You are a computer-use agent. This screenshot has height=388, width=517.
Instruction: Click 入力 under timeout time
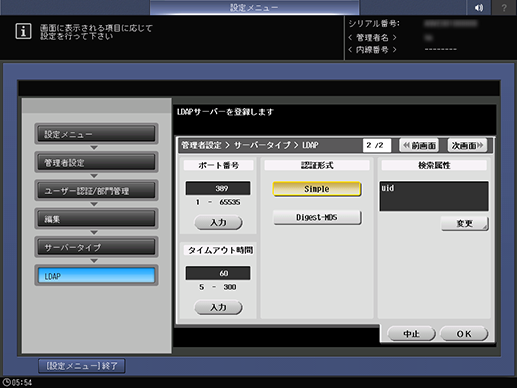coord(218,307)
